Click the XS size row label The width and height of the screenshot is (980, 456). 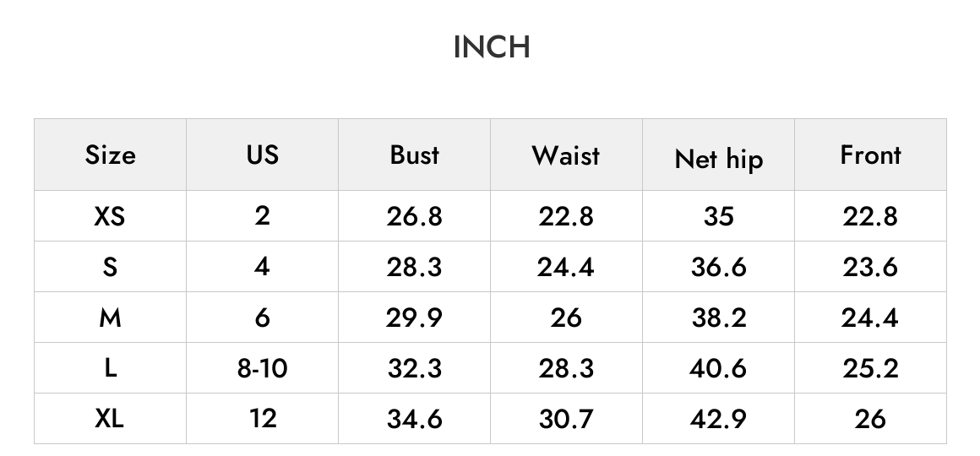pos(110,216)
